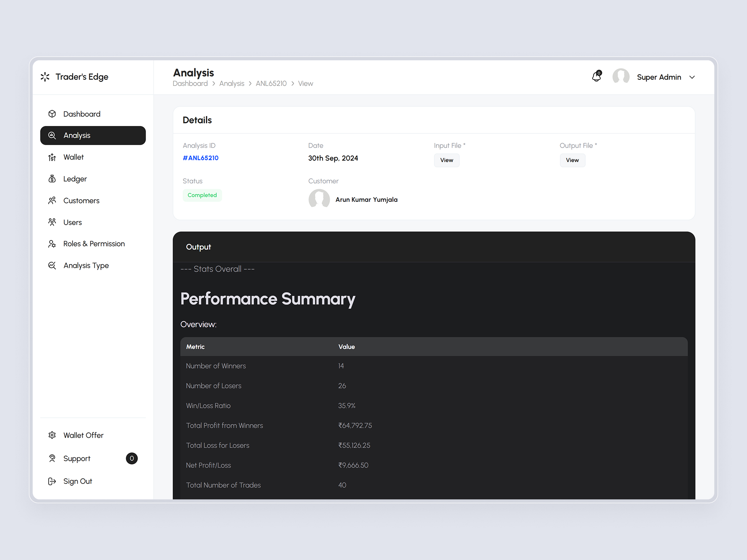Open the Analysis Type checkmark icon
The width and height of the screenshot is (747, 560).
tap(52, 265)
